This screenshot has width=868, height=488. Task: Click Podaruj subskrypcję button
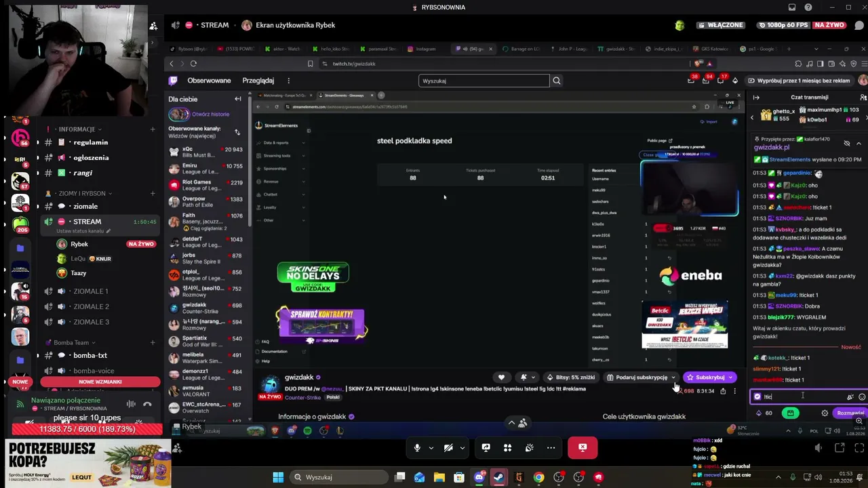click(637, 378)
